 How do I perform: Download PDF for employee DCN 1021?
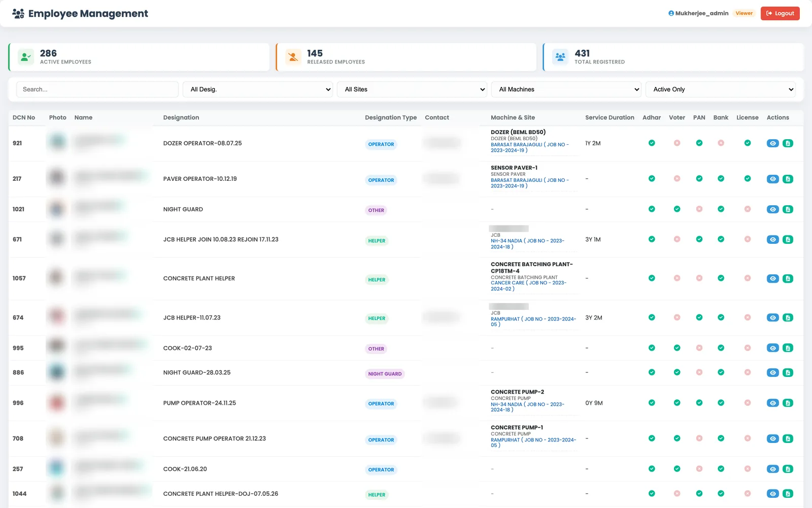[788, 209]
